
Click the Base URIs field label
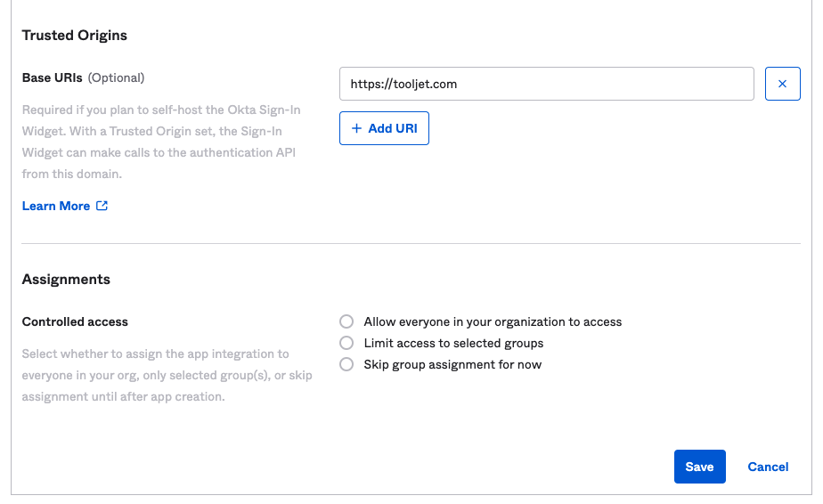pos(52,77)
